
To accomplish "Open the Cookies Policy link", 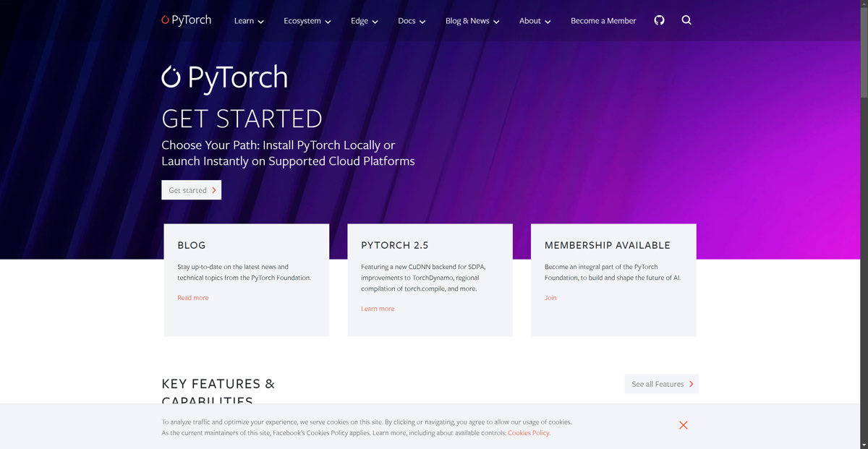I will tap(529, 432).
